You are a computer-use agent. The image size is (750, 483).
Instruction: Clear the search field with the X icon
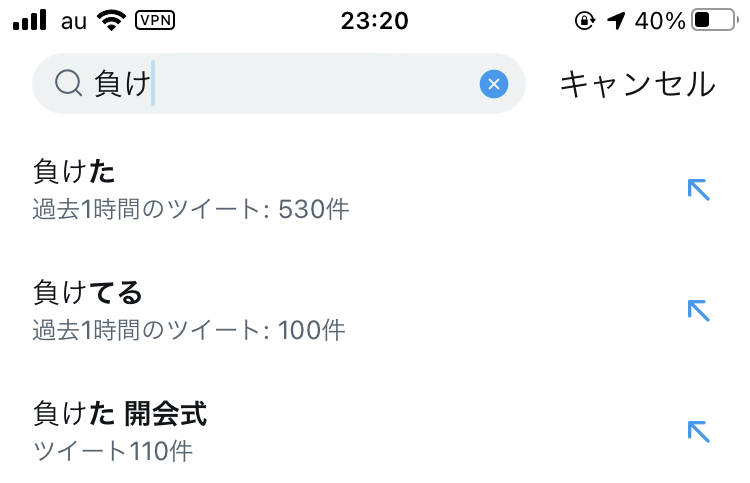(494, 84)
